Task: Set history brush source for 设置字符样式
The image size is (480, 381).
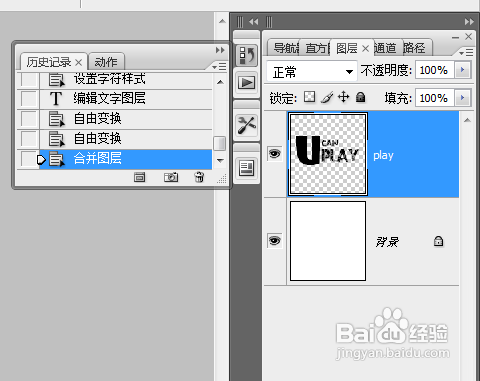Action: pyautogui.click(x=29, y=79)
